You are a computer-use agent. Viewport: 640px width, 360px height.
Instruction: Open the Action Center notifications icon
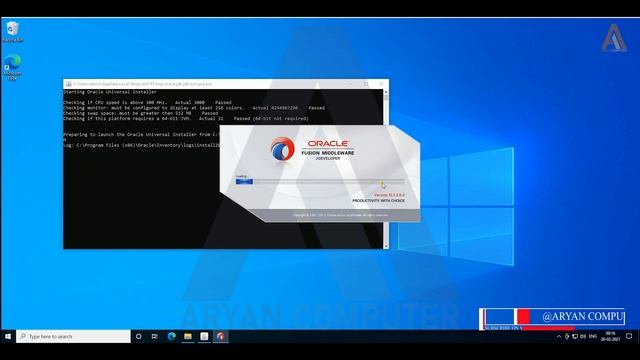[629, 336]
